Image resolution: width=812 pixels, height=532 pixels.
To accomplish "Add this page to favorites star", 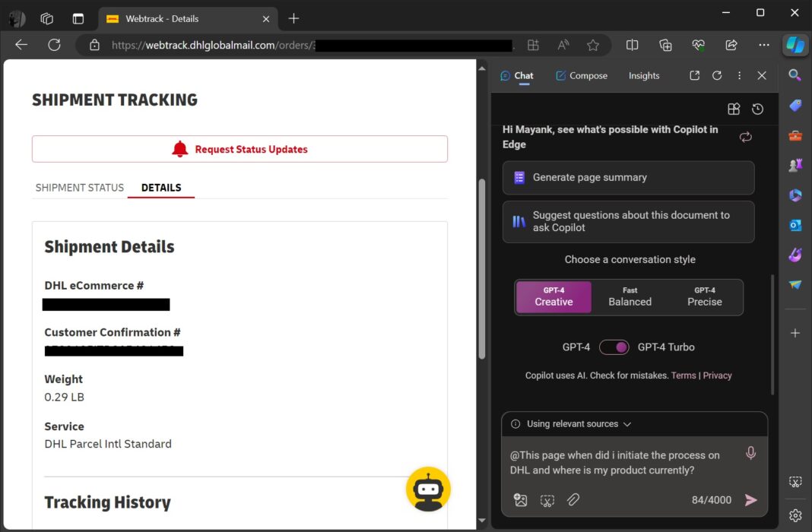I will coord(593,45).
